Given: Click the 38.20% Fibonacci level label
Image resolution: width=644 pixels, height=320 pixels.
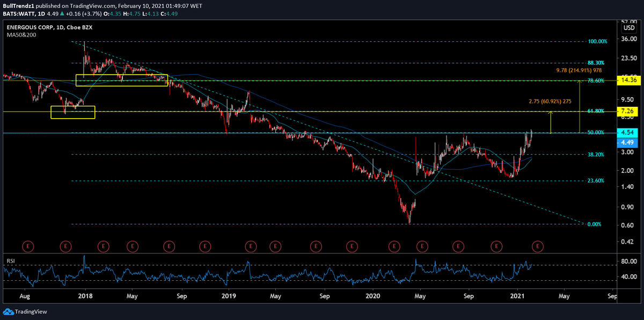Looking at the screenshot, I should pyautogui.click(x=596, y=155).
